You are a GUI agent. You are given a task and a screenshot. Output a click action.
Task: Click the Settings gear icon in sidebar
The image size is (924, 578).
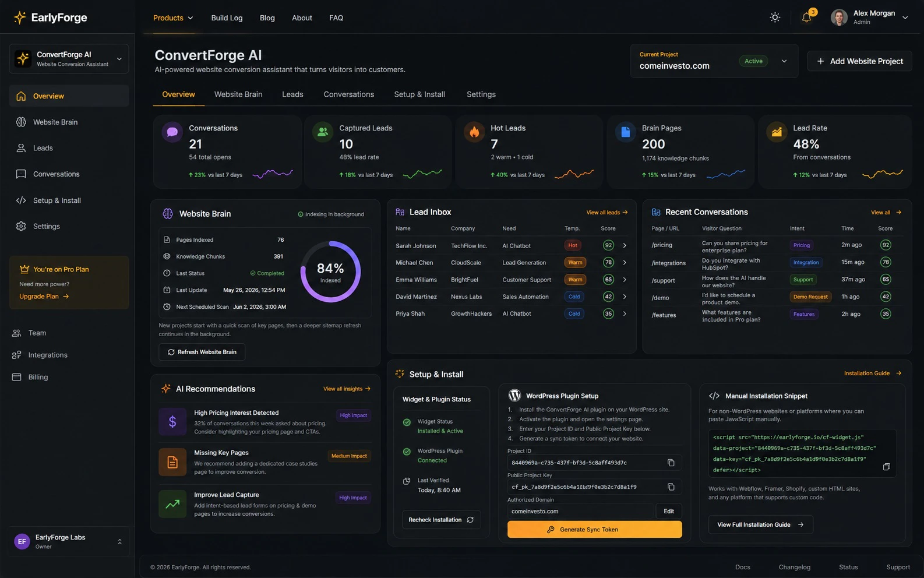click(21, 226)
